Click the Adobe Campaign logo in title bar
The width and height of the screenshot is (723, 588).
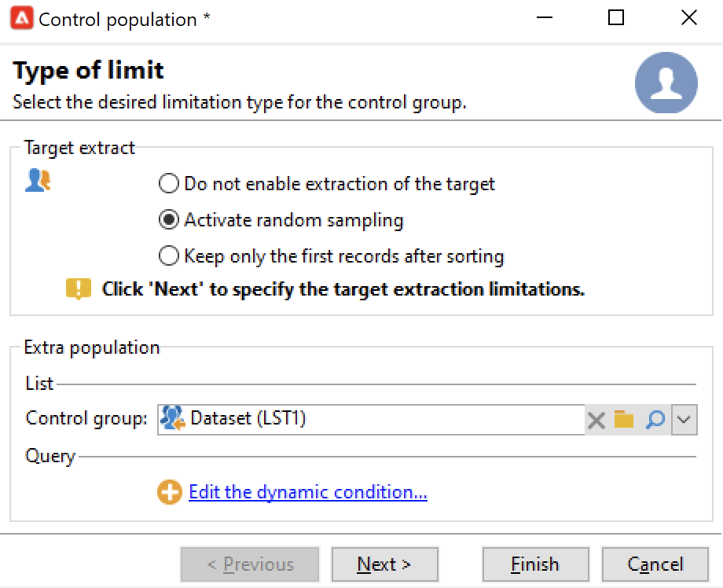[x=20, y=19]
